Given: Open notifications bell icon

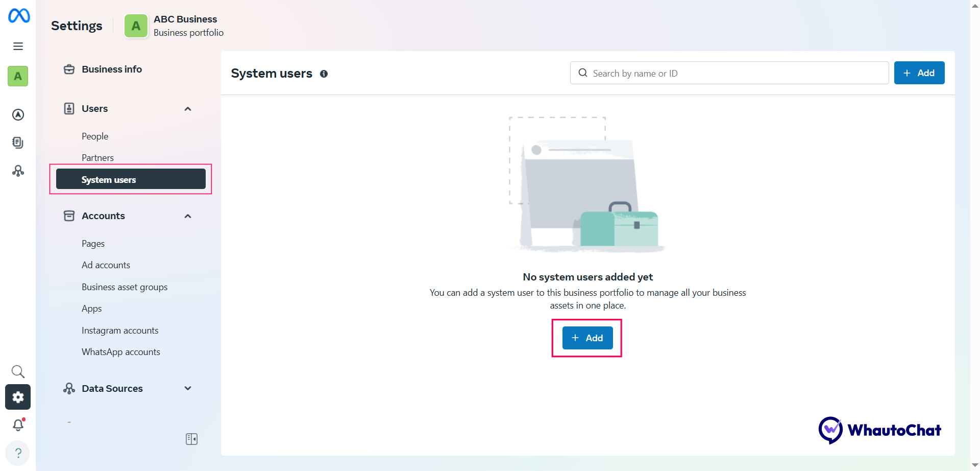Looking at the screenshot, I should pyautogui.click(x=18, y=425).
